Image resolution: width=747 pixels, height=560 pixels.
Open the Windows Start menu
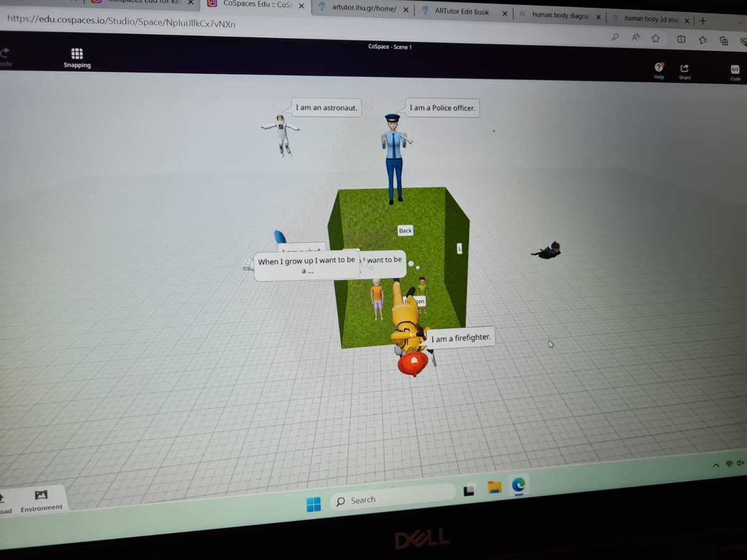coord(313,504)
